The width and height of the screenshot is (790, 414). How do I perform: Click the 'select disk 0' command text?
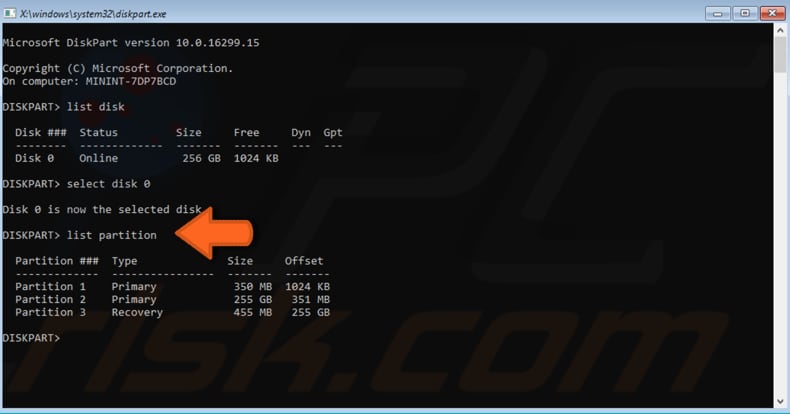click(108, 184)
